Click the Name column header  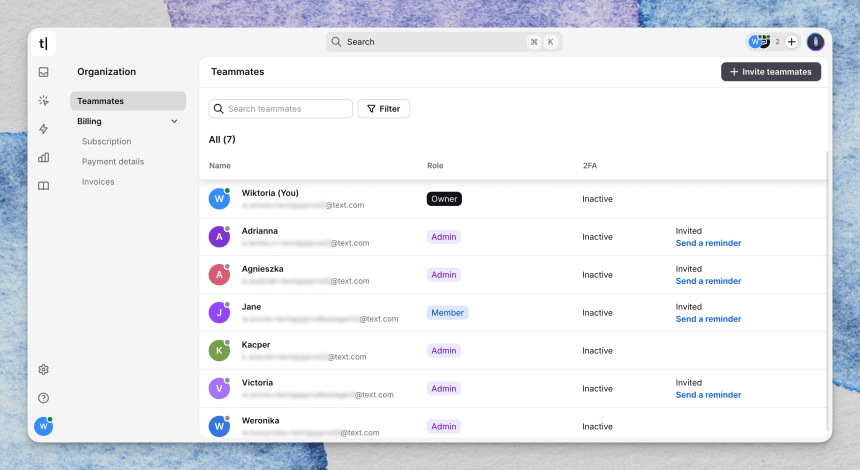click(220, 166)
